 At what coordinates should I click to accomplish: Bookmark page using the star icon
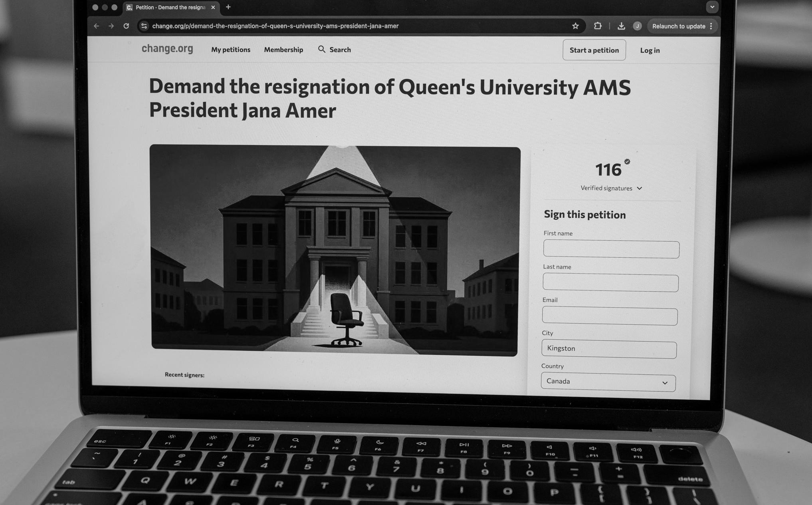tap(575, 26)
